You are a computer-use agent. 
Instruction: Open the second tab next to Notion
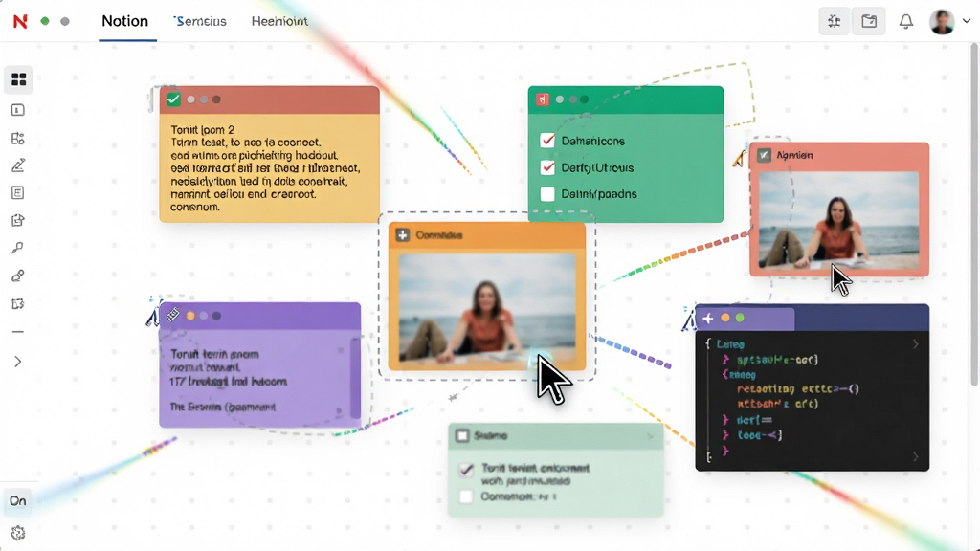click(x=200, y=21)
